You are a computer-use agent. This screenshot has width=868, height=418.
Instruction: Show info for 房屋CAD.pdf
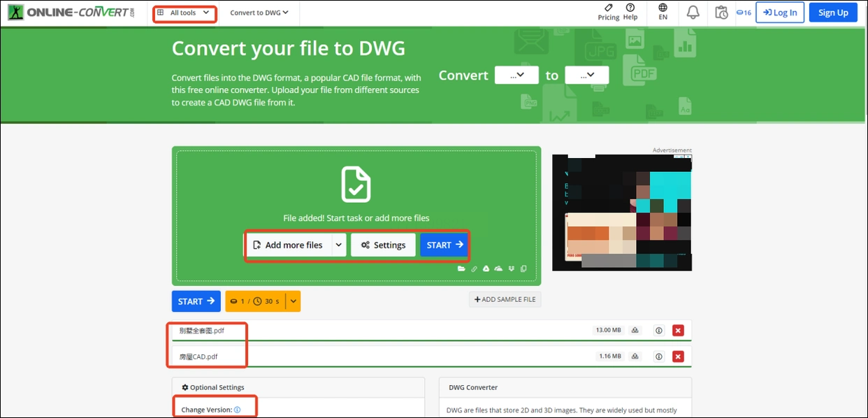coord(658,356)
